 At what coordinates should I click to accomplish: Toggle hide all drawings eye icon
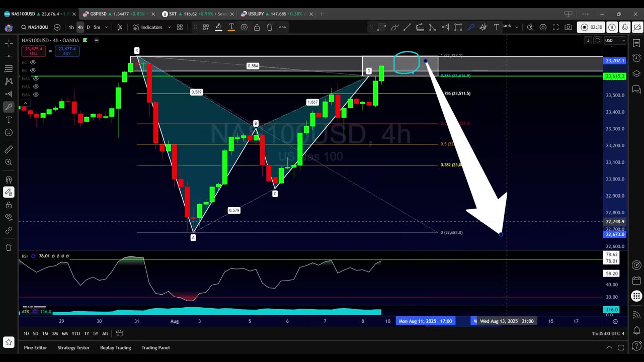pyautogui.click(x=9, y=217)
